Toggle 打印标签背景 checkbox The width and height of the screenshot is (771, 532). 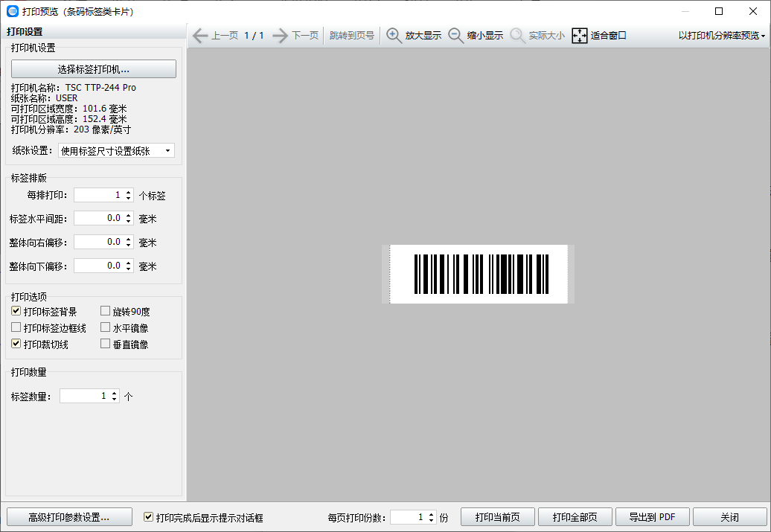(16, 311)
